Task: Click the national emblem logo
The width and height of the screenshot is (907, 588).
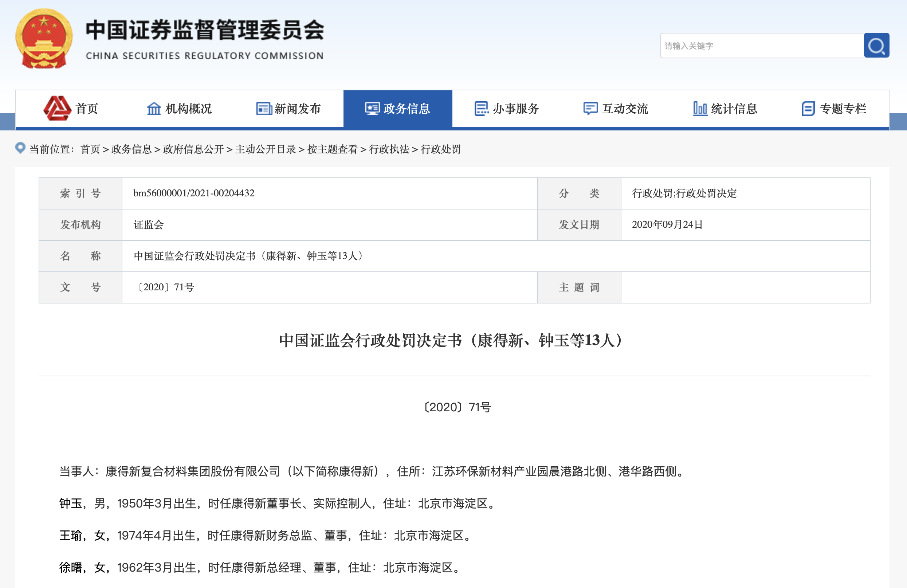Action: [44, 39]
